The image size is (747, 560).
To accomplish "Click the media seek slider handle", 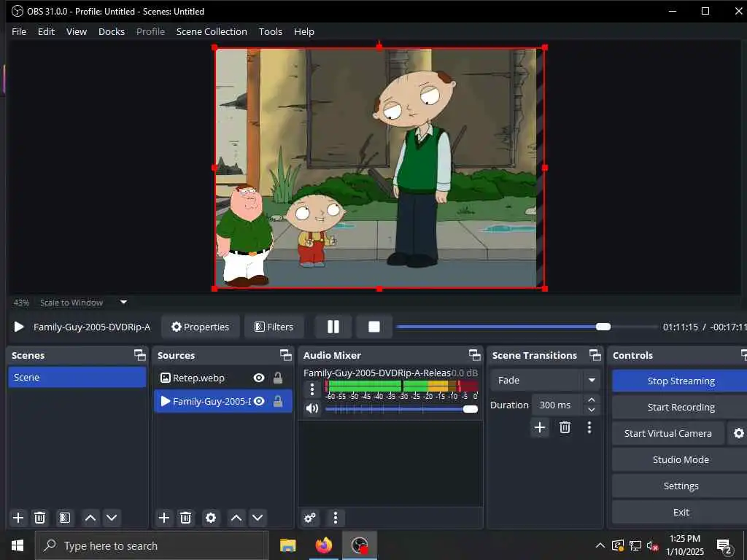I will (603, 327).
